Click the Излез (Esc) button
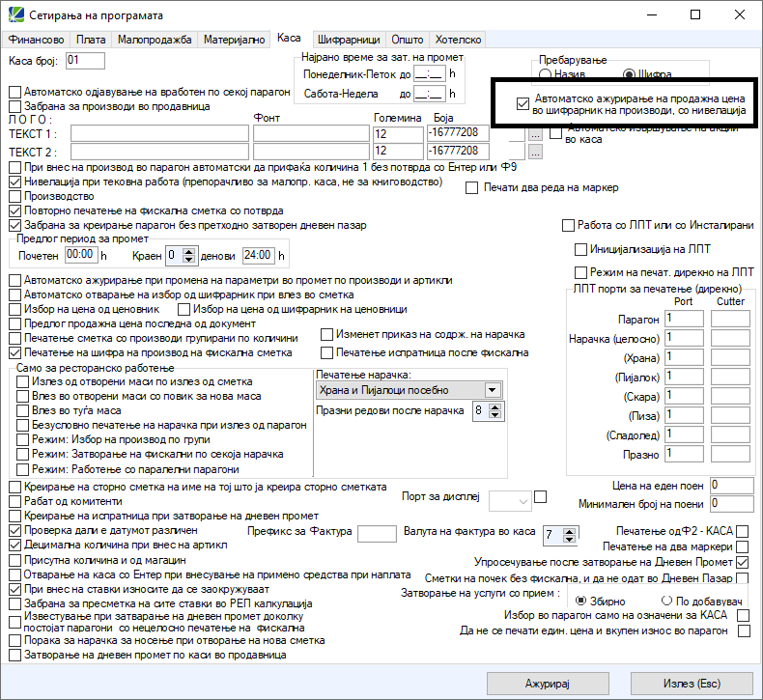This screenshot has width=763, height=700. (x=692, y=684)
